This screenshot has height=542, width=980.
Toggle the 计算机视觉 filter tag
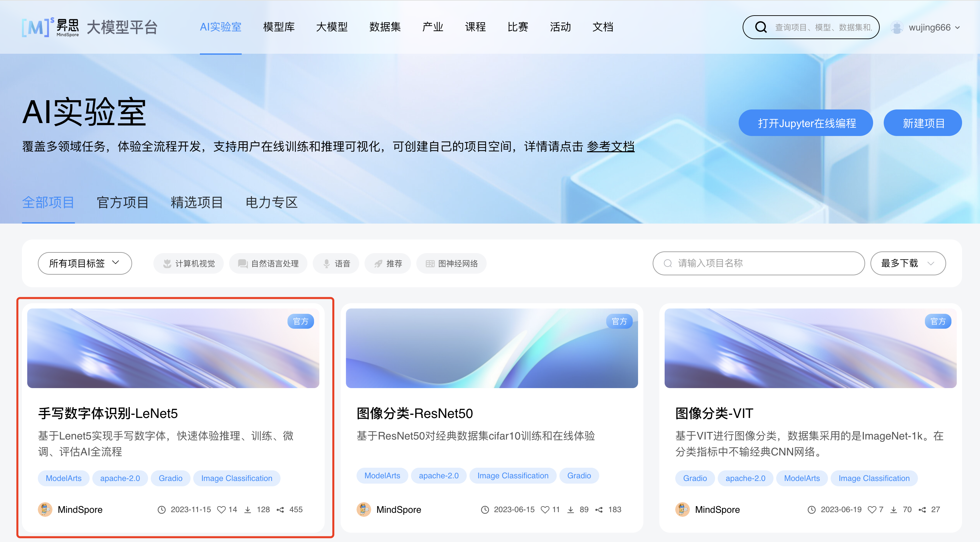click(x=189, y=263)
